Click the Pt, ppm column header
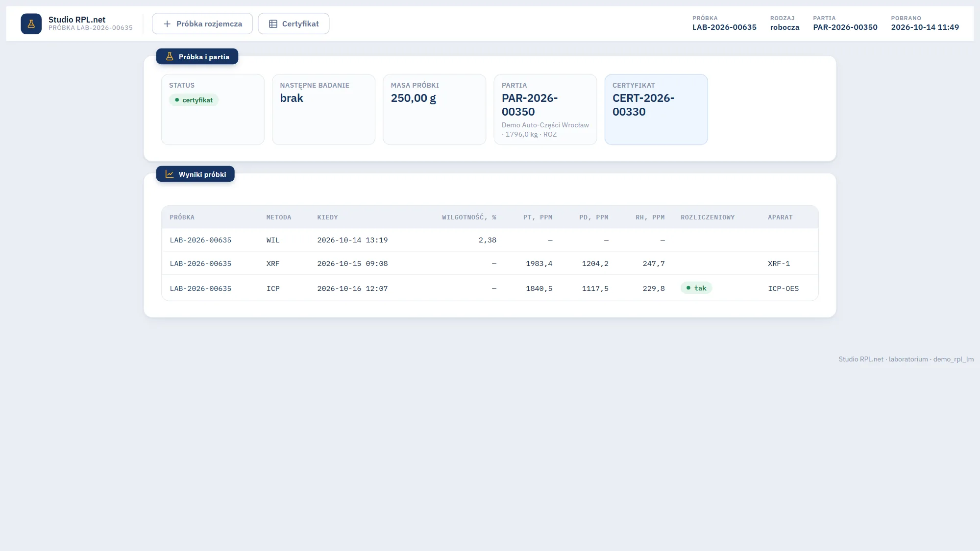The width and height of the screenshot is (980, 551). 538,217
